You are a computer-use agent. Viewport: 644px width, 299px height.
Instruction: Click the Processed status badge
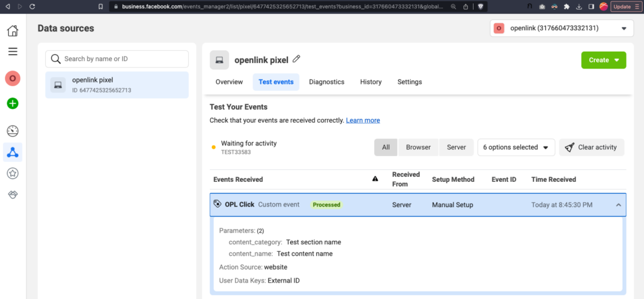326,205
